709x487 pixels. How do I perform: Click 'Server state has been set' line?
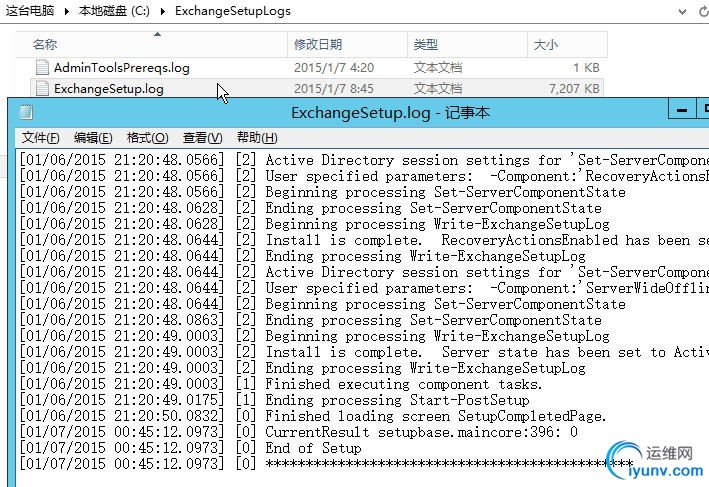click(x=487, y=352)
